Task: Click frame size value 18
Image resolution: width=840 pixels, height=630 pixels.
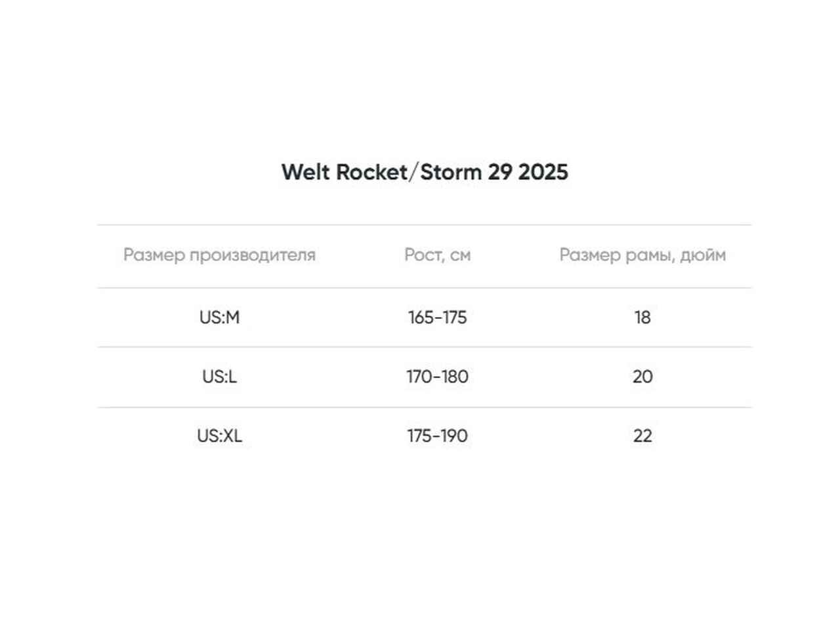Action: point(642,318)
